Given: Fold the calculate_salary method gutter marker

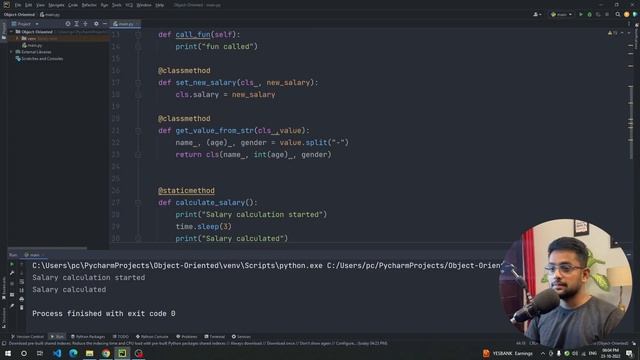Looking at the screenshot, I should 138,203.
